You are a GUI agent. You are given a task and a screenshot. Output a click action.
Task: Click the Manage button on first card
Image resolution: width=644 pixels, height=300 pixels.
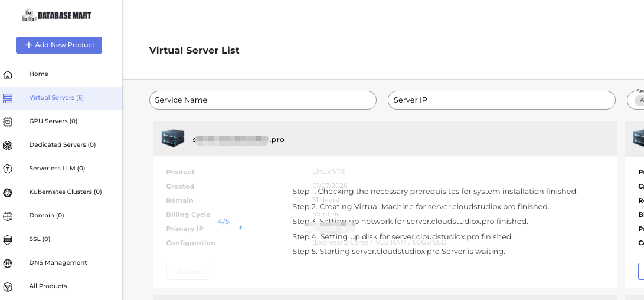[188, 272]
